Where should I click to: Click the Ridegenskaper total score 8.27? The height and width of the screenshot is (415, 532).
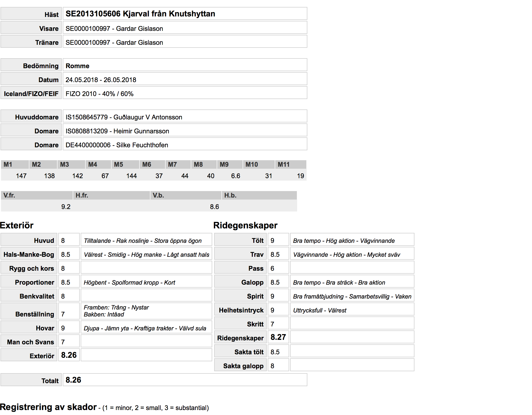pyautogui.click(x=278, y=337)
